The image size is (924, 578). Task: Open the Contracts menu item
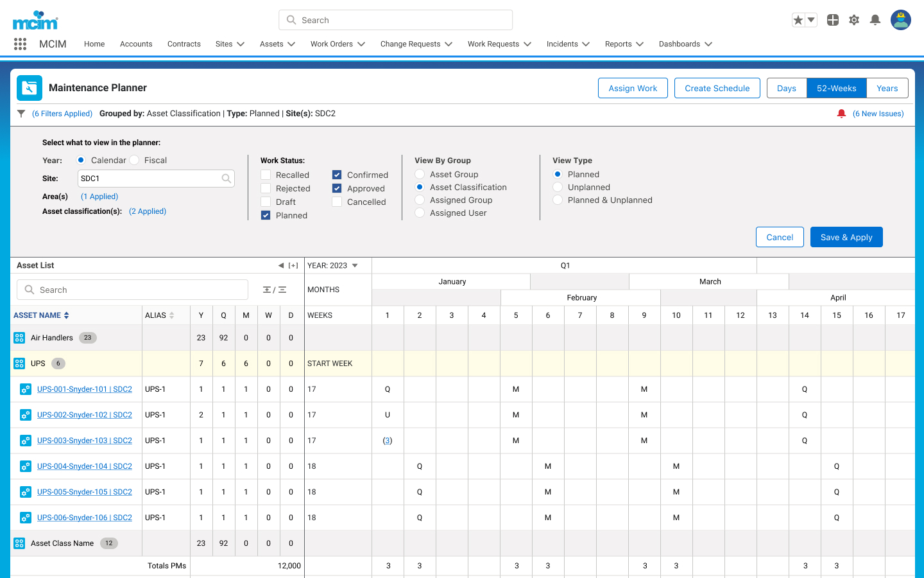click(x=184, y=44)
